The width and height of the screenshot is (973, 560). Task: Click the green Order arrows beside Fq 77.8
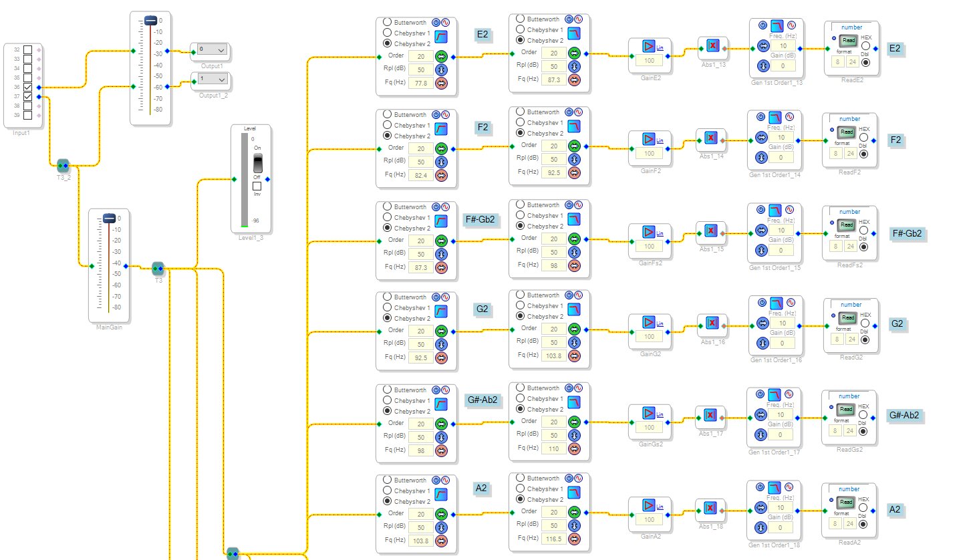441,57
